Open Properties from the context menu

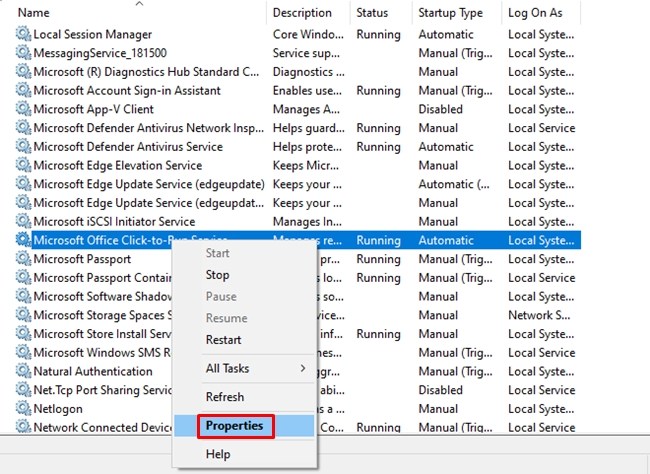244,425
